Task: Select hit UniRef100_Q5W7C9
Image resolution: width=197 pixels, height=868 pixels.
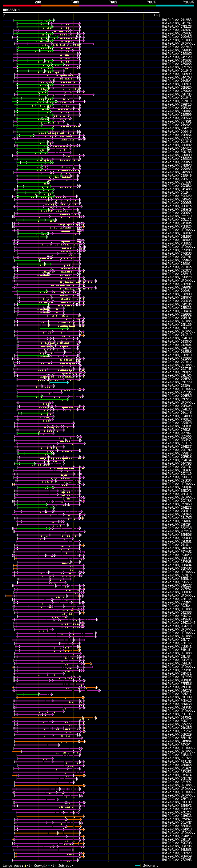Action: pos(177,382)
